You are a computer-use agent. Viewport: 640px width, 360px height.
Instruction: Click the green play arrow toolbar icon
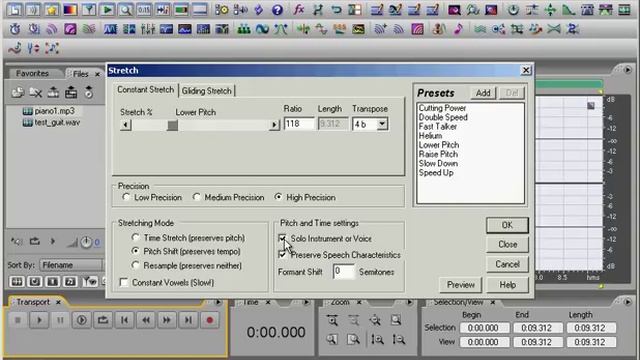(107, 9)
